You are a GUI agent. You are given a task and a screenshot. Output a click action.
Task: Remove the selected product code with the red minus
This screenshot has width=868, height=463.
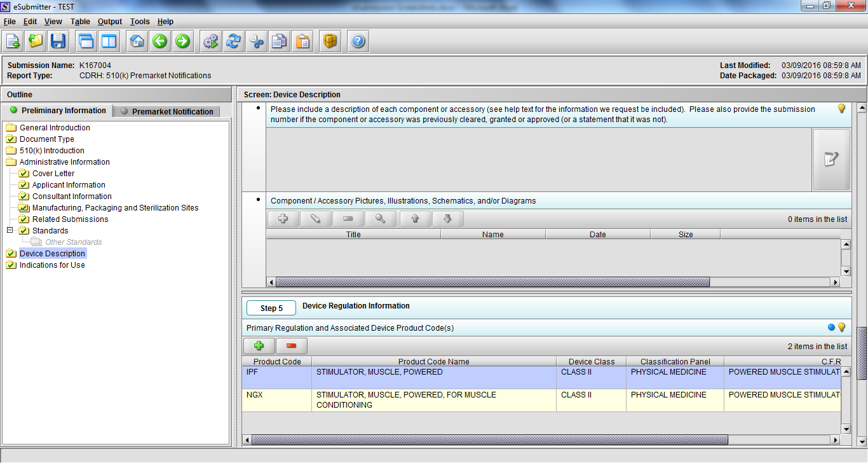291,346
